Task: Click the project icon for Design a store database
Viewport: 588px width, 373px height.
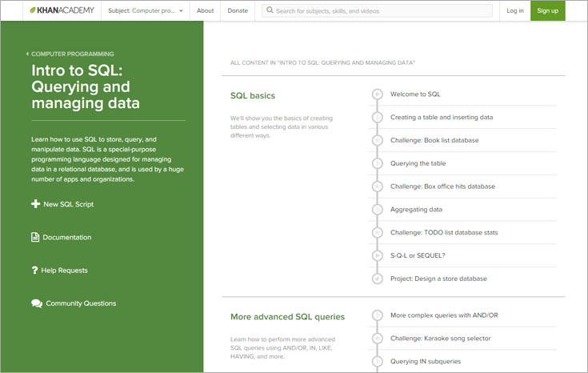Action: tap(378, 279)
